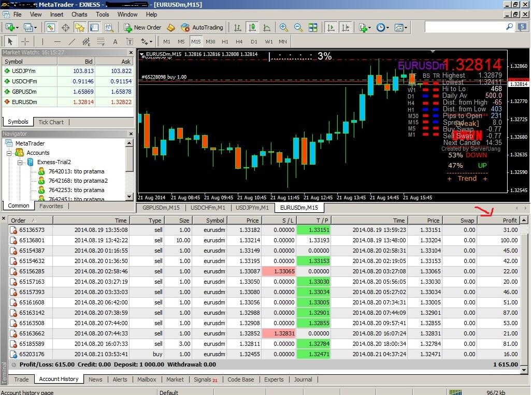Switch to the Trade terminal tab
Viewport: 532px width, 395px height.
point(21,380)
